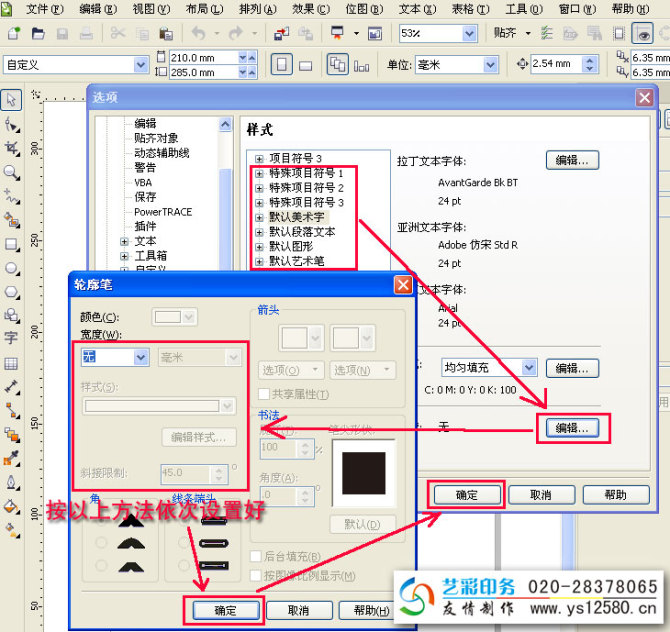Check the 共享属性 checkbox
Screen dimensions: 670x632
265,394
